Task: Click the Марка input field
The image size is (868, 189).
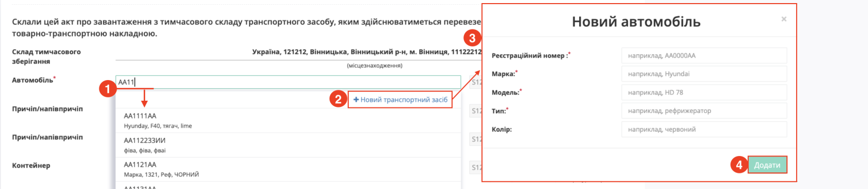Action: click(704, 74)
